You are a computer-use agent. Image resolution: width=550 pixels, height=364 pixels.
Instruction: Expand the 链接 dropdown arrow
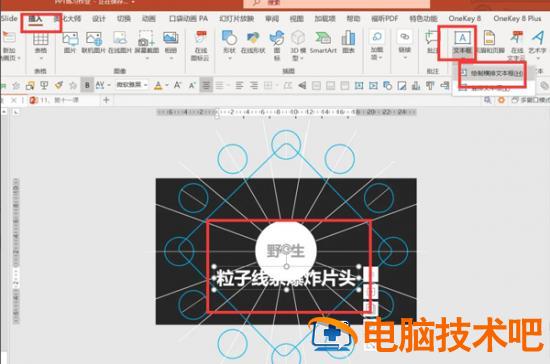pos(404,58)
